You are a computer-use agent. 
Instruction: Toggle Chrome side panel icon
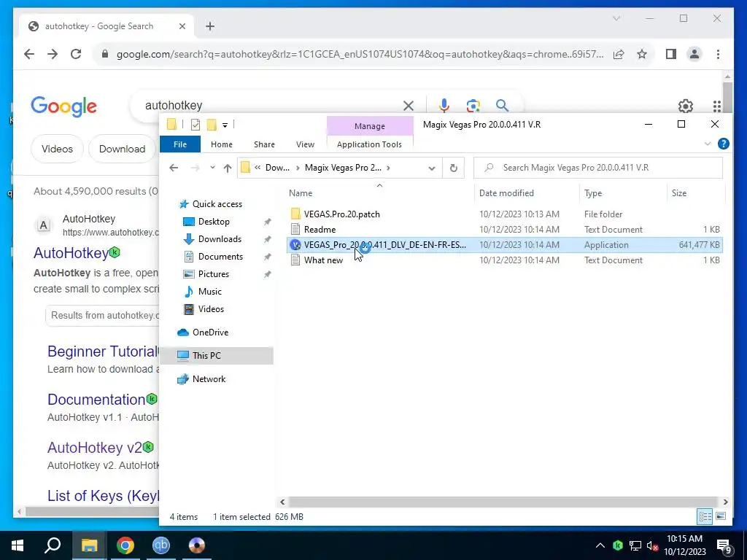[671, 54]
